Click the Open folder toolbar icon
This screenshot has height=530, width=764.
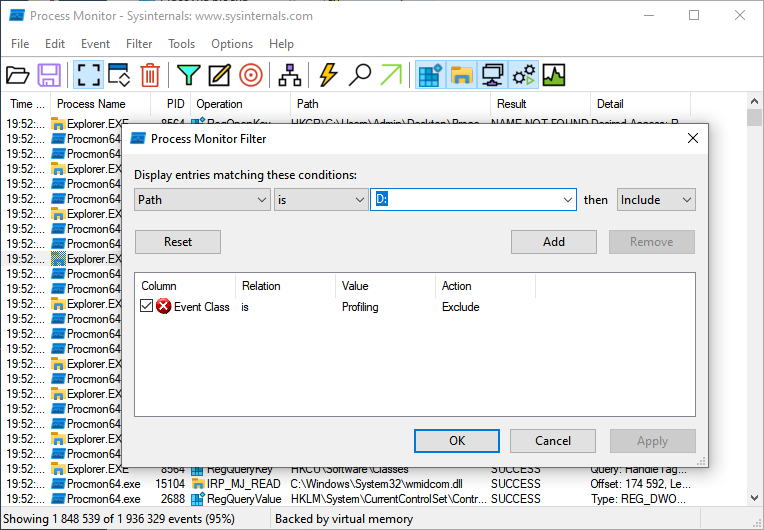coord(18,75)
